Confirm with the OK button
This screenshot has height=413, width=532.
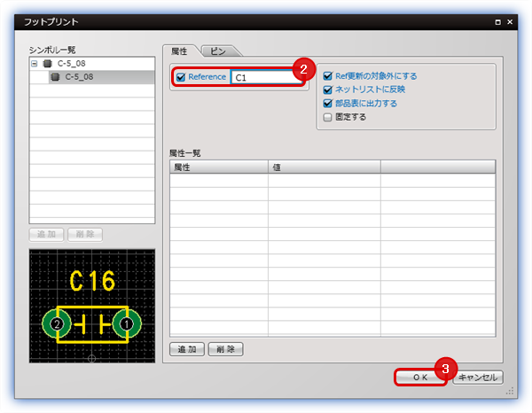420,377
